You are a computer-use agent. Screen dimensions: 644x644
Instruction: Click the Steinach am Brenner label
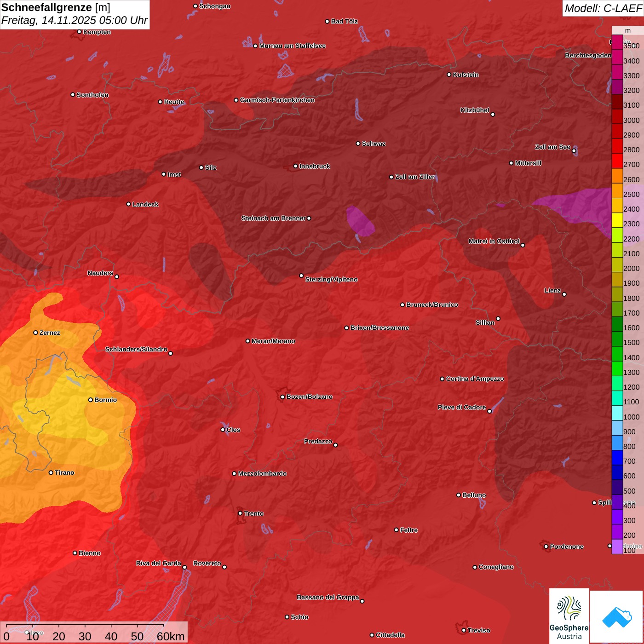point(273,218)
